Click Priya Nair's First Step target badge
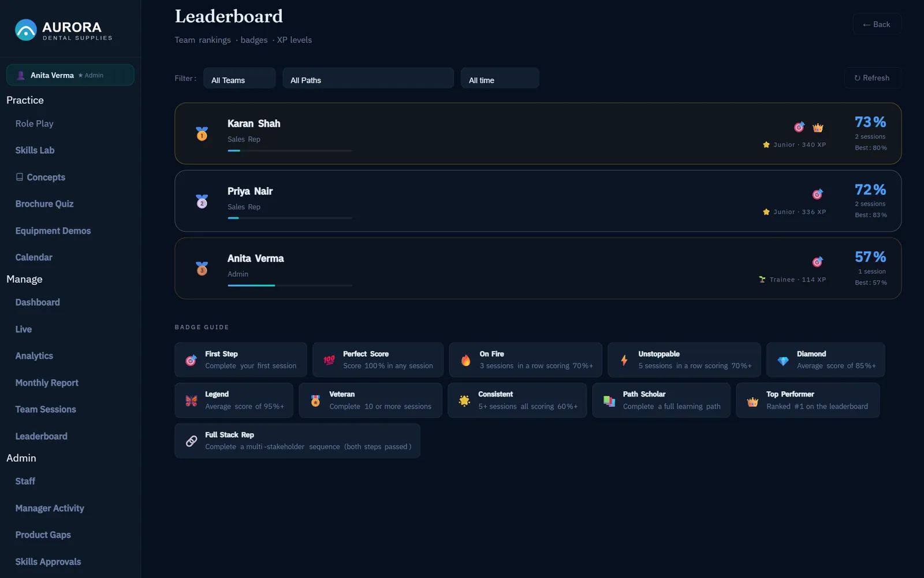Viewport: 924px width, 578px height. (818, 194)
